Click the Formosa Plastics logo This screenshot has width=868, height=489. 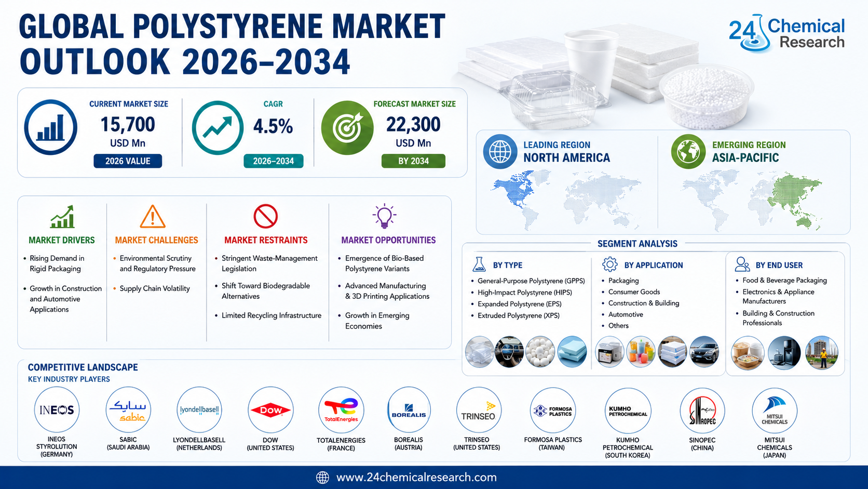tap(553, 411)
